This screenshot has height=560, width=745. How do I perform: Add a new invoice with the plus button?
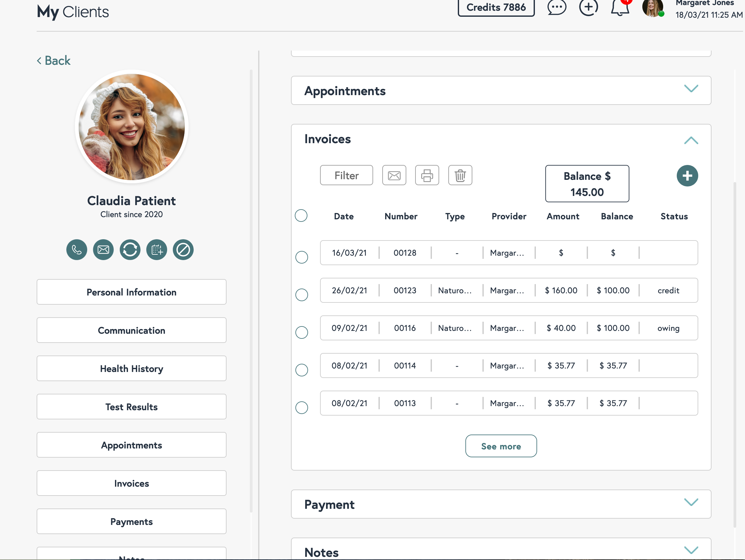[x=687, y=175]
